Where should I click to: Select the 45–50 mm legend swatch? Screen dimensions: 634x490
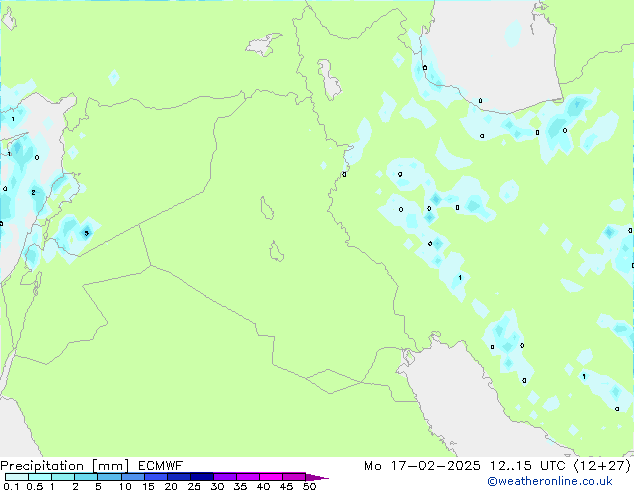(294, 477)
